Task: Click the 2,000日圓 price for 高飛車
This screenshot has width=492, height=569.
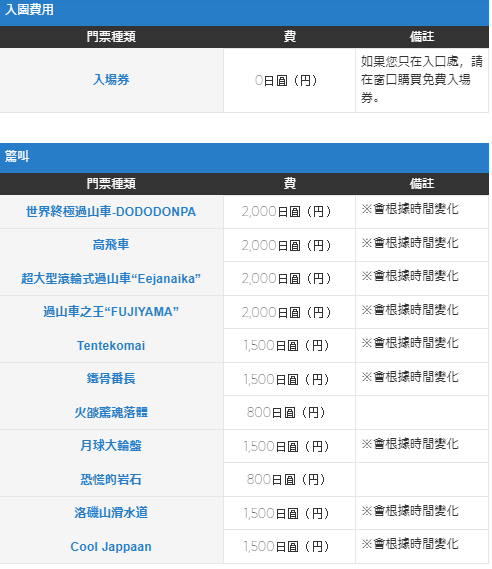Action: pyautogui.click(x=287, y=245)
